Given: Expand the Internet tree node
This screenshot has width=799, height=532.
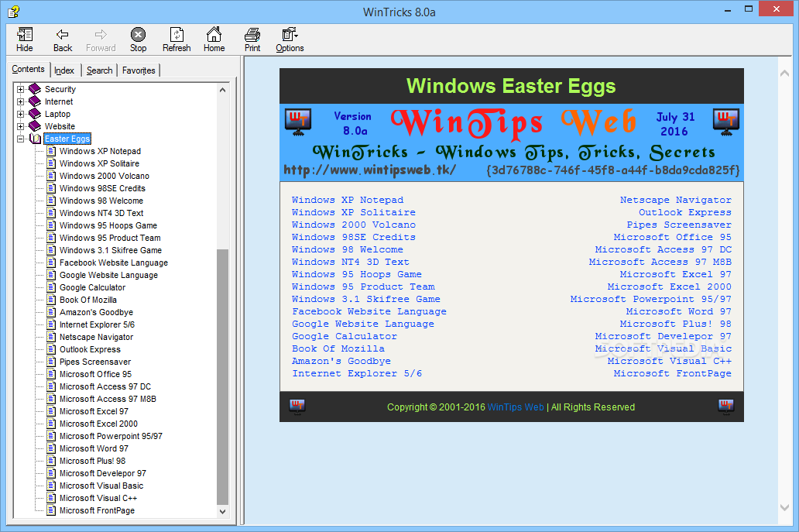Looking at the screenshot, I should click(20, 101).
